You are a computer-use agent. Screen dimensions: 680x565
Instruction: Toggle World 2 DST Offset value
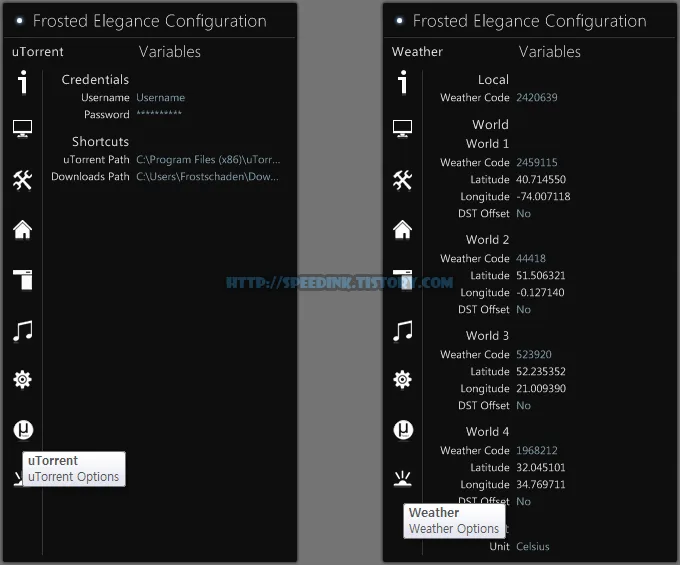coord(523,309)
